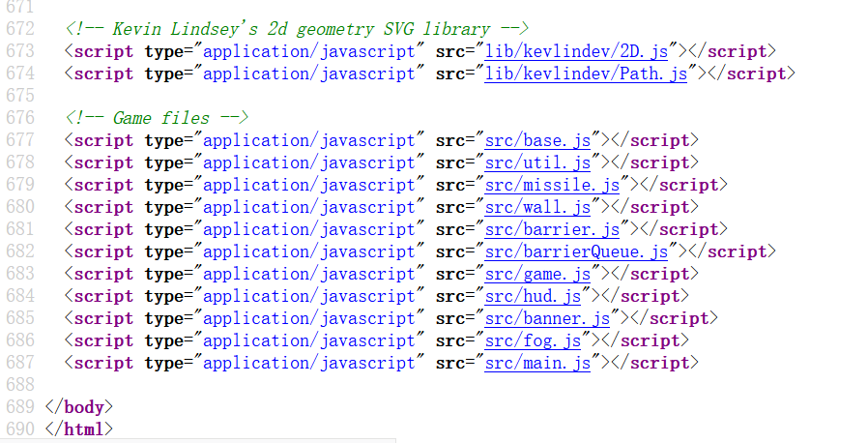Screen dimensions: 868x443
Task: Follow the src/util.js link
Action: click(537, 162)
